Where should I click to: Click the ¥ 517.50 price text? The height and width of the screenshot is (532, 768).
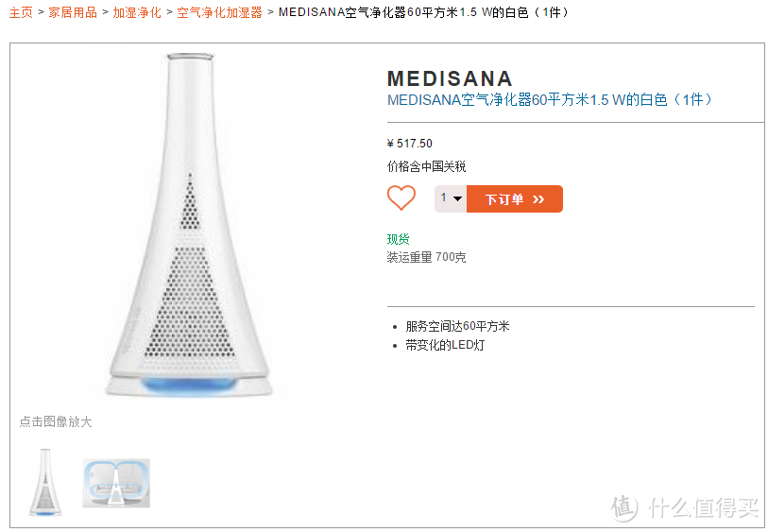pyautogui.click(x=409, y=144)
